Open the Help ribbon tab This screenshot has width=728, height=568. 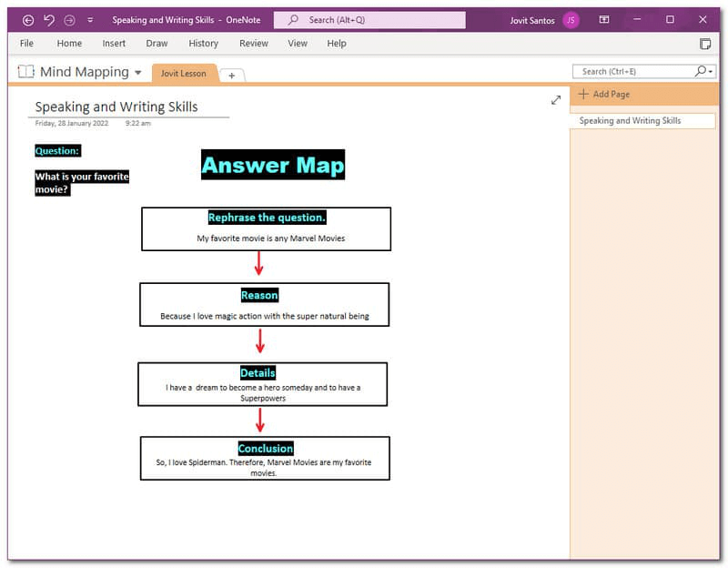[x=337, y=43]
